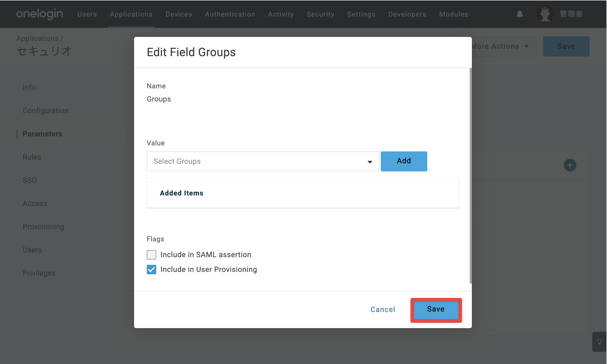Save the Edit Field Groups dialog

pos(436,310)
